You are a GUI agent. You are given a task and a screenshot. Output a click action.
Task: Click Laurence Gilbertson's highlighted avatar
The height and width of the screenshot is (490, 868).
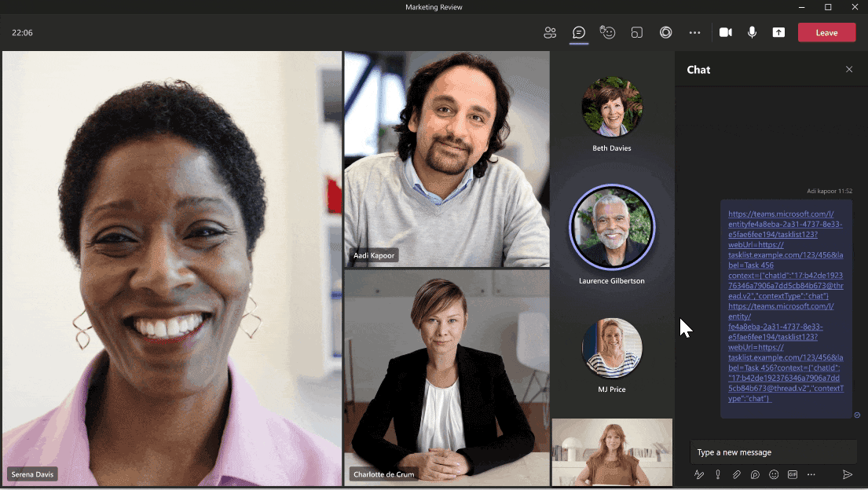(612, 227)
